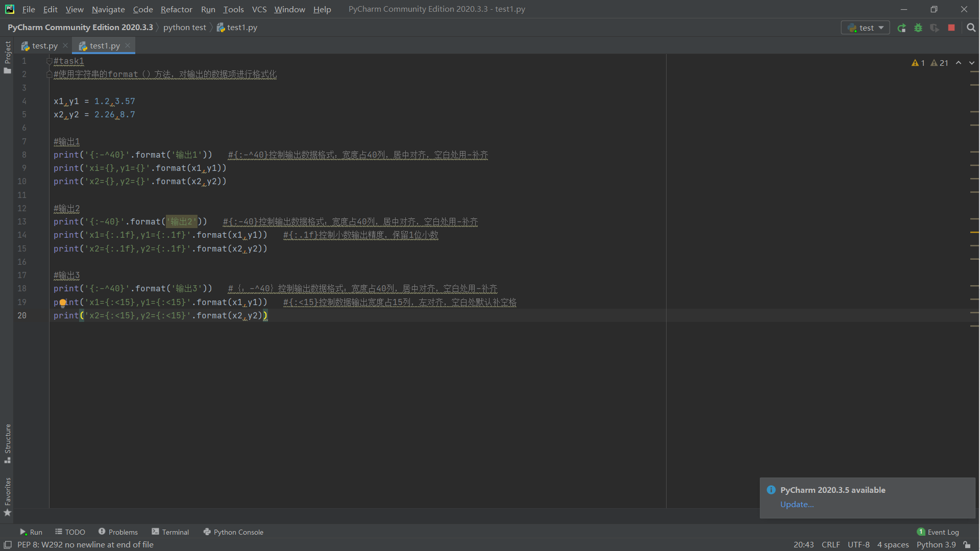Open Search Everywhere magnifier icon
This screenshot has height=551, width=980.
click(971, 28)
